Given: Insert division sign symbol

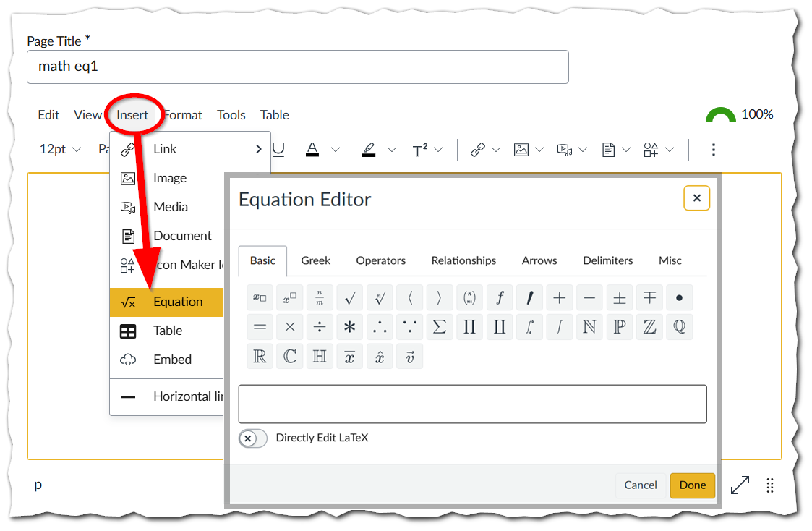Looking at the screenshot, I should point(320,327).
